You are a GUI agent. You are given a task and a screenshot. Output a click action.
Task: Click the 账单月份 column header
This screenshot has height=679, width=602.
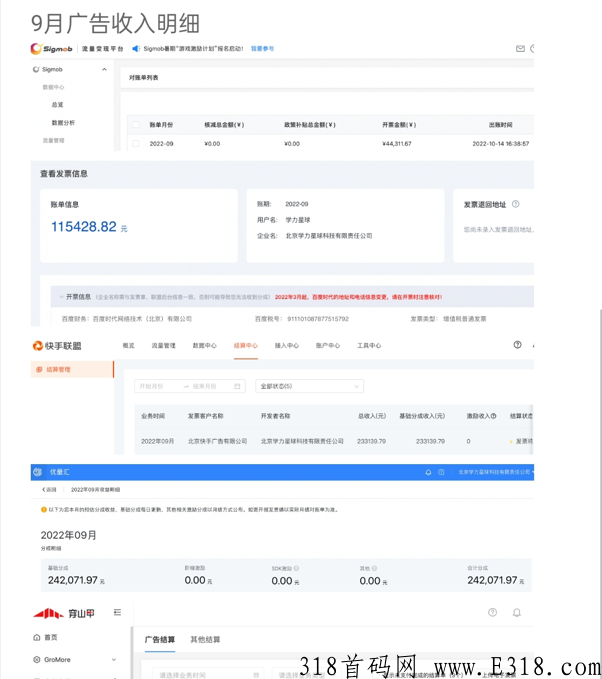pos(161,125)
